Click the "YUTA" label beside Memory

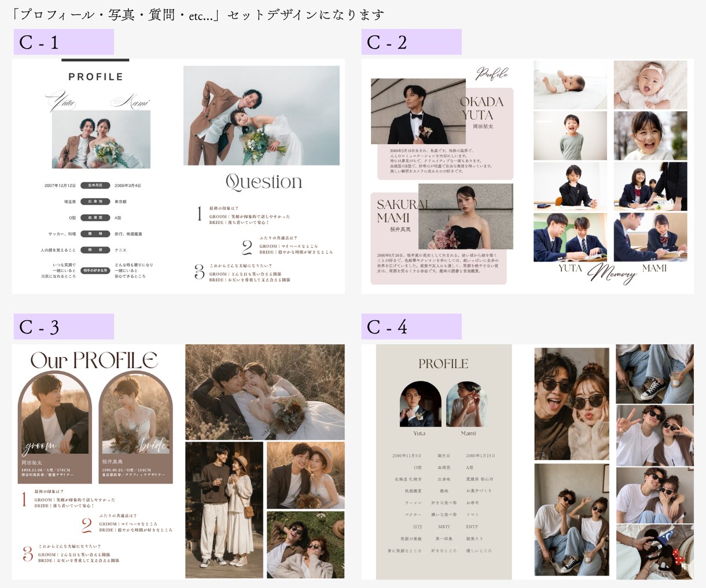(x=570, y=268)
